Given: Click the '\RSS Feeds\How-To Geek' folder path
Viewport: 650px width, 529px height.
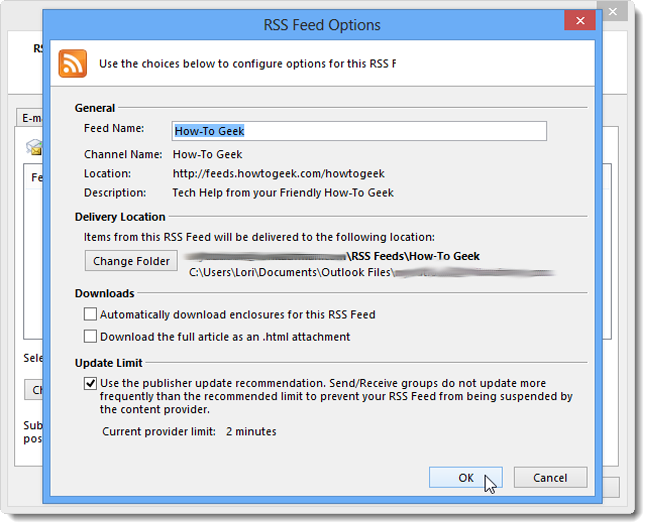Looking at the screenshot, I should tap(413, 256).
